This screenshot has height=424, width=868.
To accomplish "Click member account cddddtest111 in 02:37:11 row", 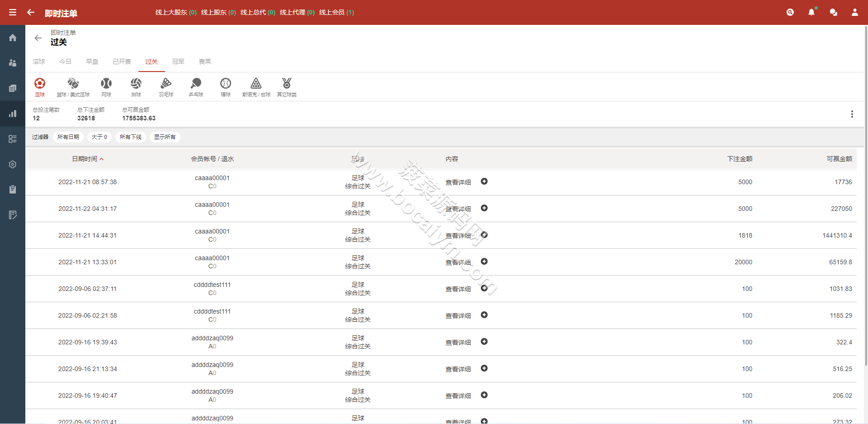I will coord(212,285).
